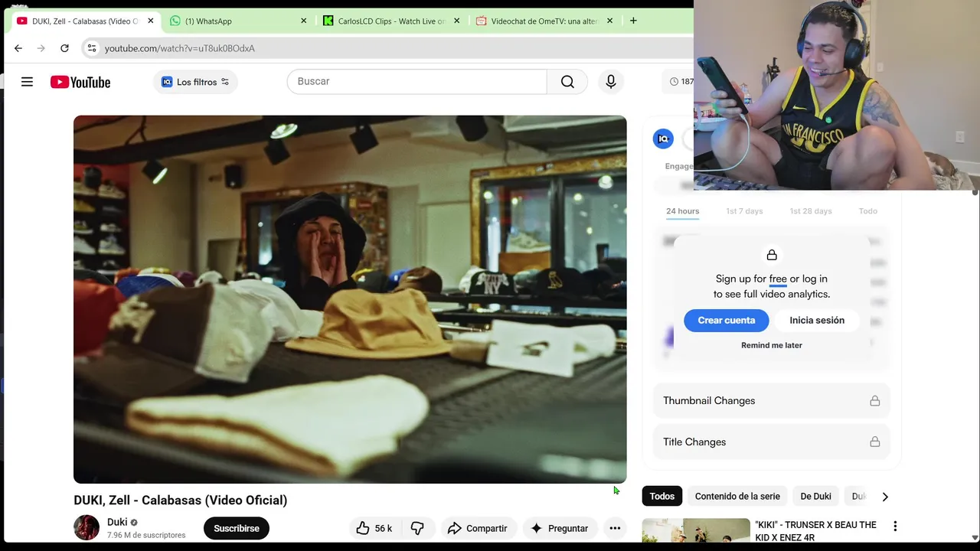The height and width of the screenshot is (551, 980).
Task: Click the address bar URL
Action: pos(180,48)
